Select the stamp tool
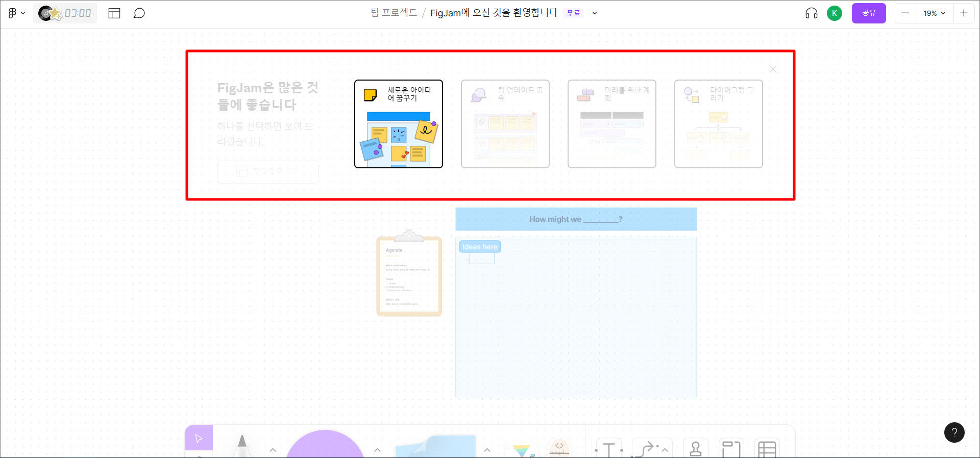 [696, 449]
